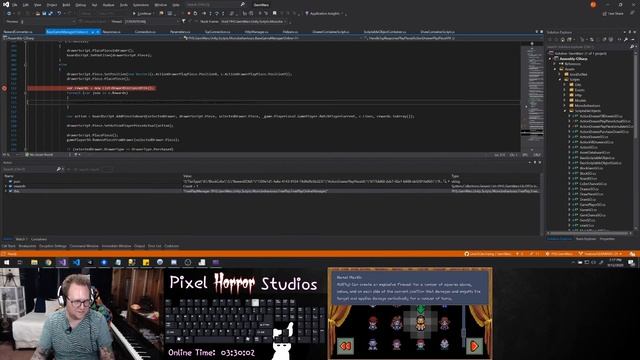Screen dimensions: 640x360
Task: Click the Solution Explorer horizontal scrollbar
Action: [x=588, y=233]
